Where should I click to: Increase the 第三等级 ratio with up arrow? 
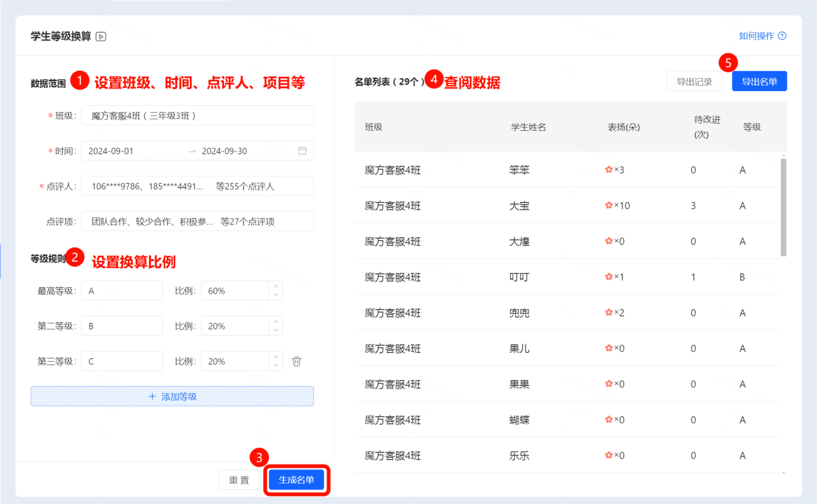click(276, 357)
